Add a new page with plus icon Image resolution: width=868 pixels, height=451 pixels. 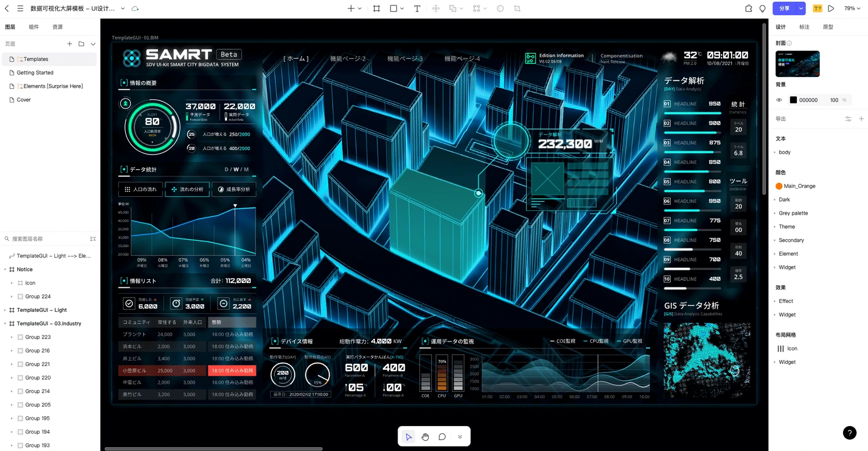point(69,44)
